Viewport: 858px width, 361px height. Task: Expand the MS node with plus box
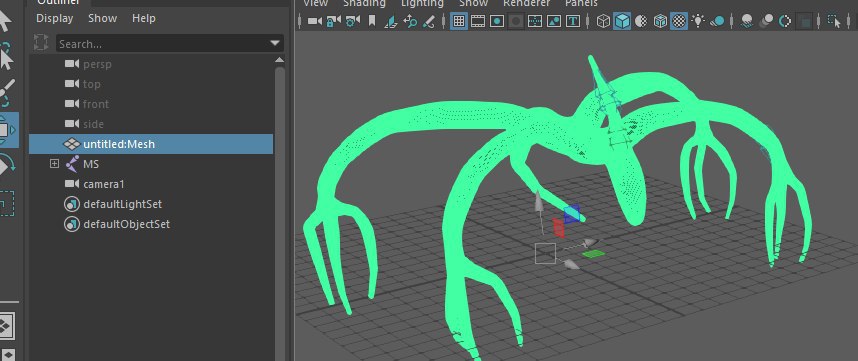[x=54, y=164]
